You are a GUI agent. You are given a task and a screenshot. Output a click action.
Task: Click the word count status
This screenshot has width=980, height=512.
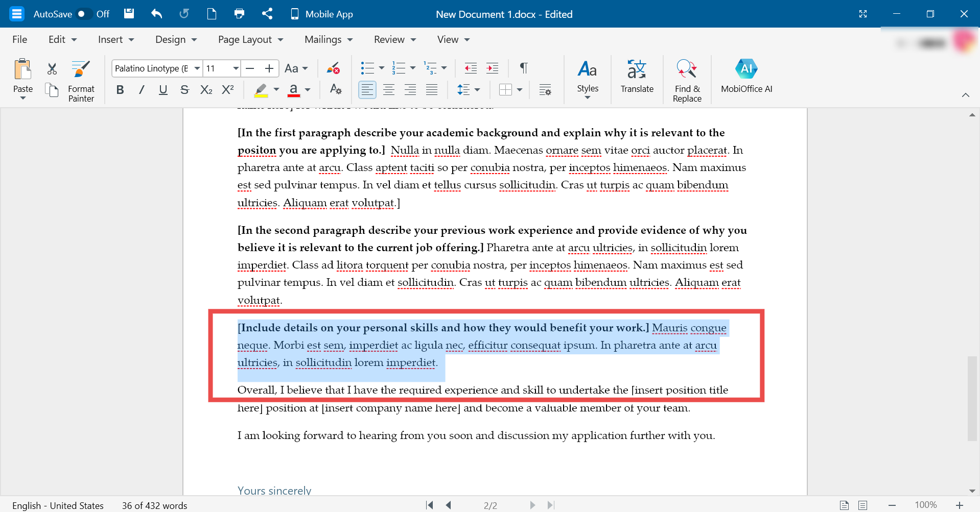click(154, 505)
